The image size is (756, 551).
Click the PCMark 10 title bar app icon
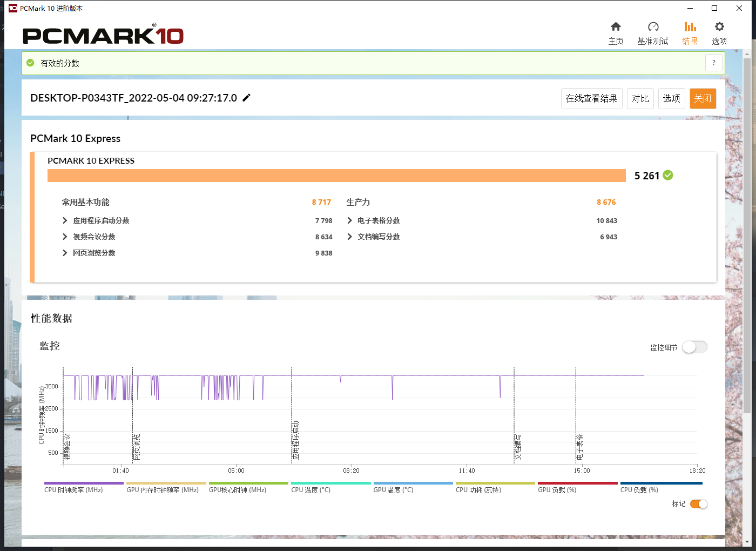coord(13,8)
